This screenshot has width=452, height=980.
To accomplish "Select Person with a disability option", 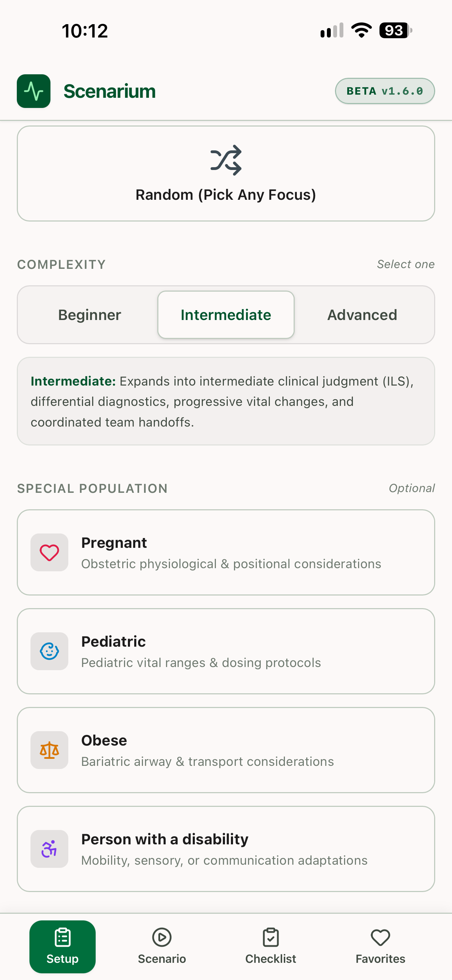I will click(226, 849).
